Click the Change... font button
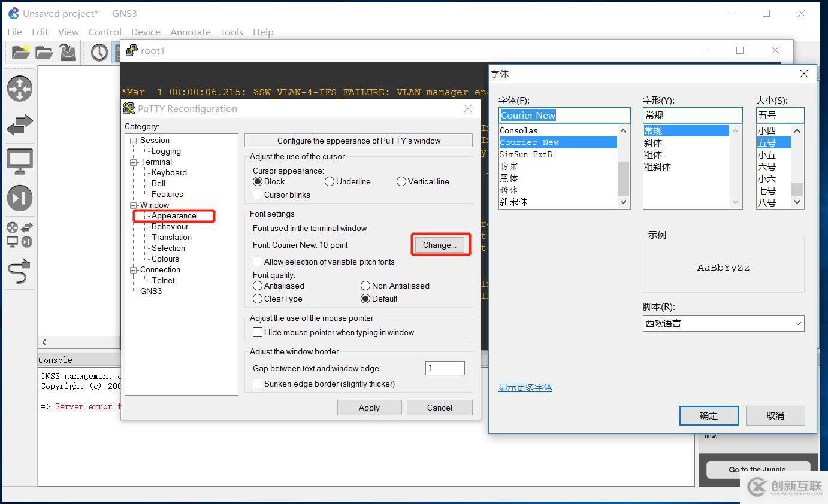 439,245
